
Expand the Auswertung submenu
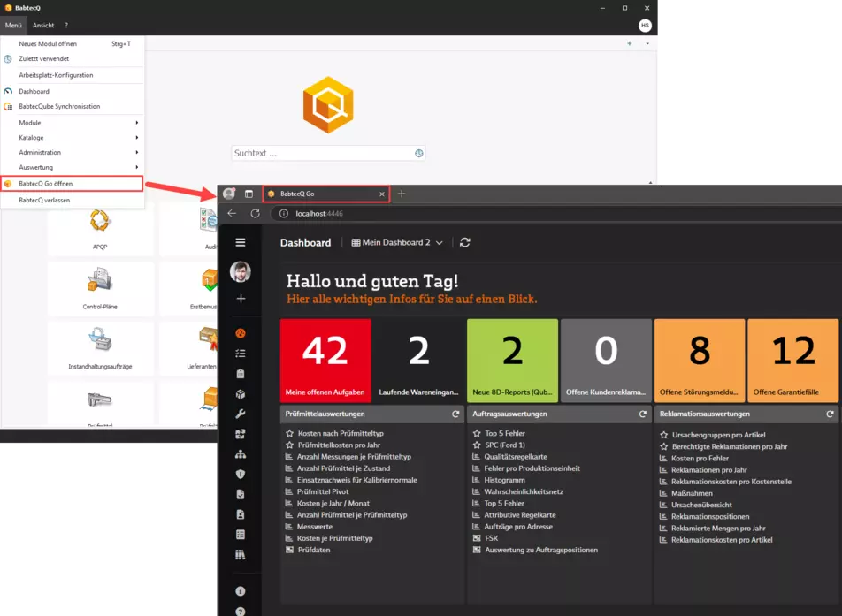[73, 167]
